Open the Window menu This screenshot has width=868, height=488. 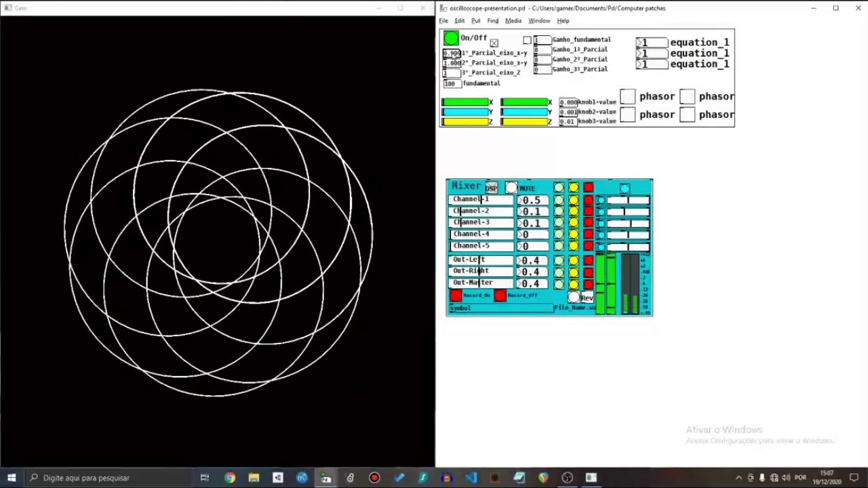[x=539, y=21]
